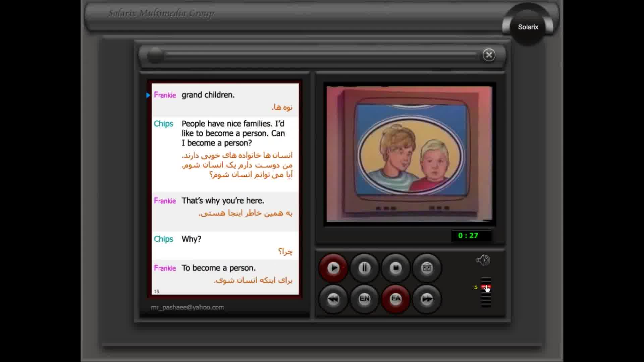This screenshot has width=644, height=362.
Task: Click the mr_pashaee@yahoo.com email text
Action: point(187,307)
